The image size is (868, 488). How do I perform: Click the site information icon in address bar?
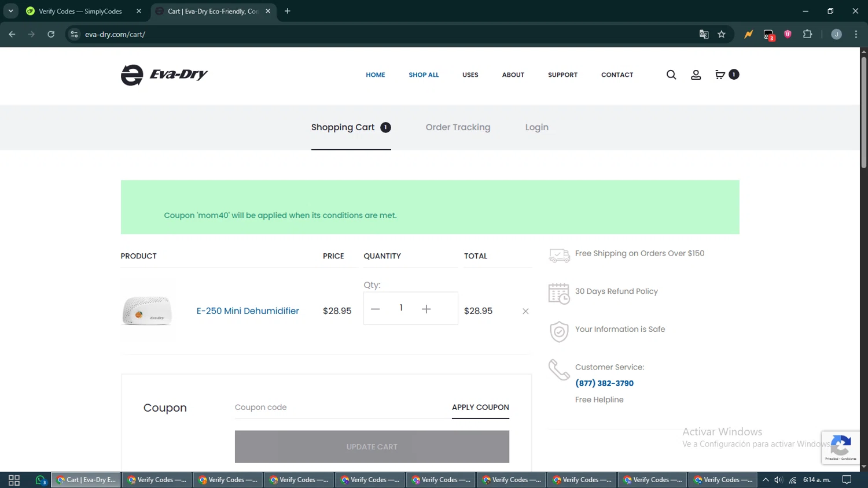pyautogui.click(x=74, y=34)
